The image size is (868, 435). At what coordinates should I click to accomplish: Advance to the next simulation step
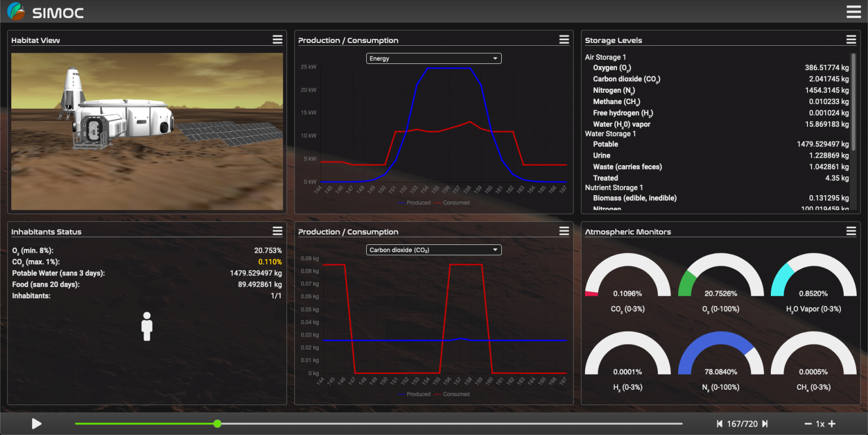(x=765, y=424)
